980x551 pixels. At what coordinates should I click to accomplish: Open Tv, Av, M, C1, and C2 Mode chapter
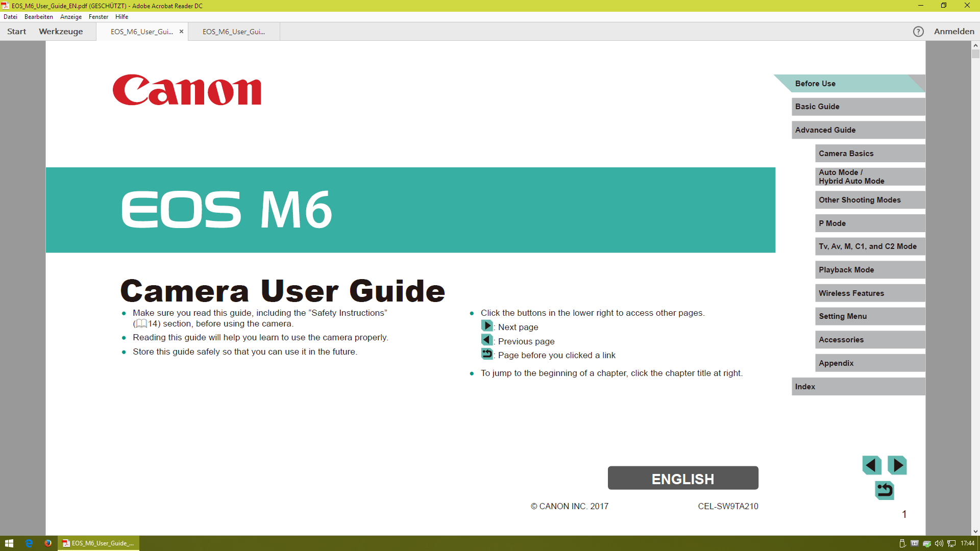pyautogui.click(x=870, y=246)
